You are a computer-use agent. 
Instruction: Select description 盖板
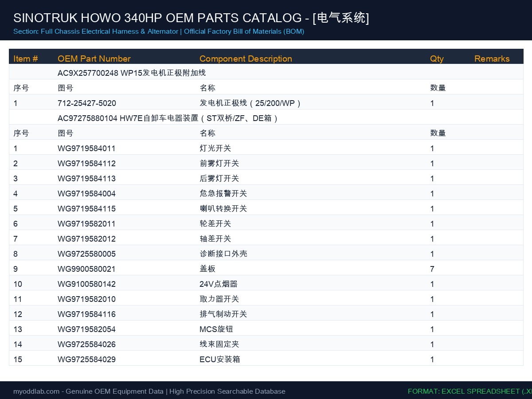pos(207,269)
